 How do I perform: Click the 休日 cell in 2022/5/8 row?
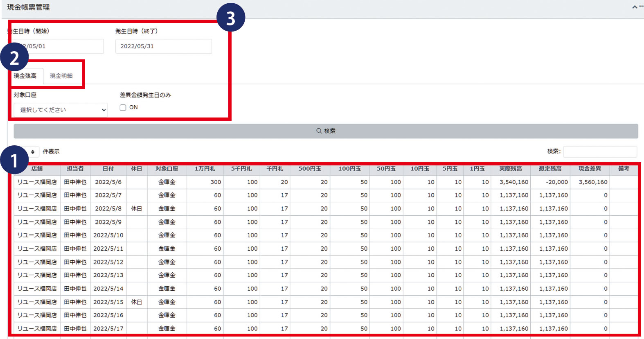136,209
